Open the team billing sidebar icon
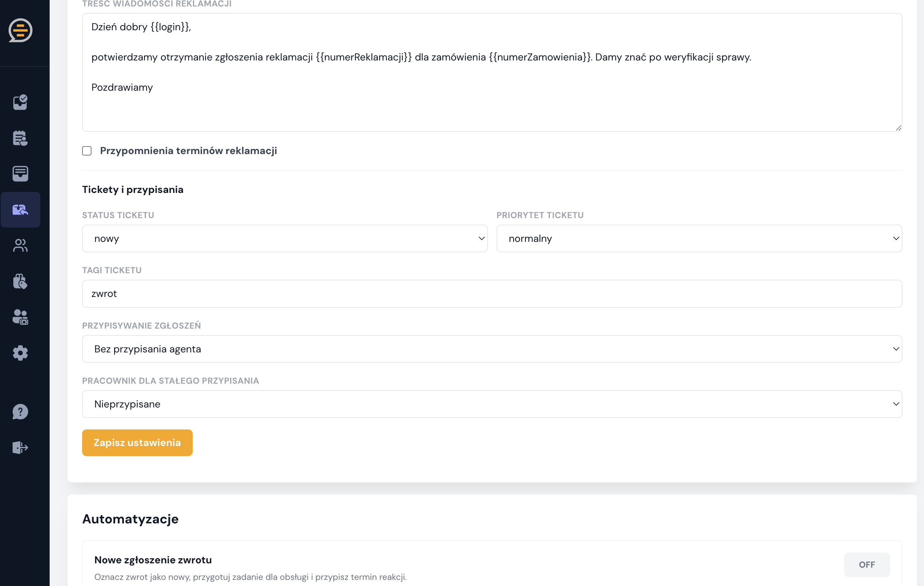924x586 pixels. coord(20,317)
